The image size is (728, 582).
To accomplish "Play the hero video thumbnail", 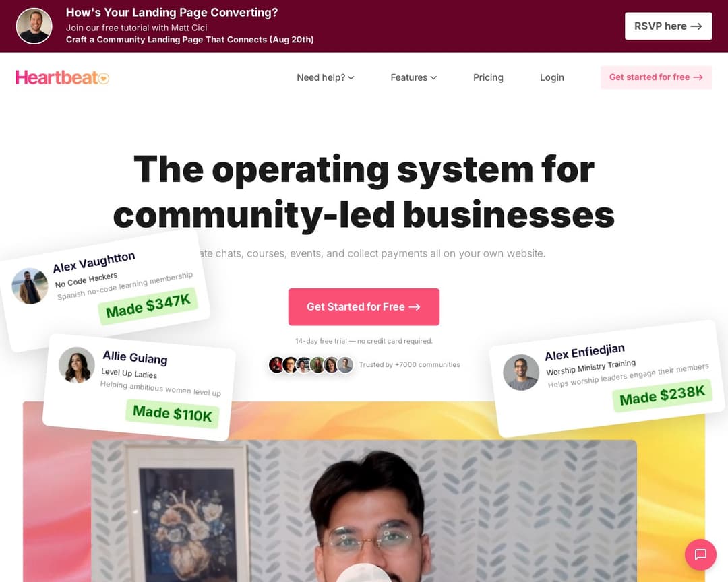I will click(x=363, y=511).
